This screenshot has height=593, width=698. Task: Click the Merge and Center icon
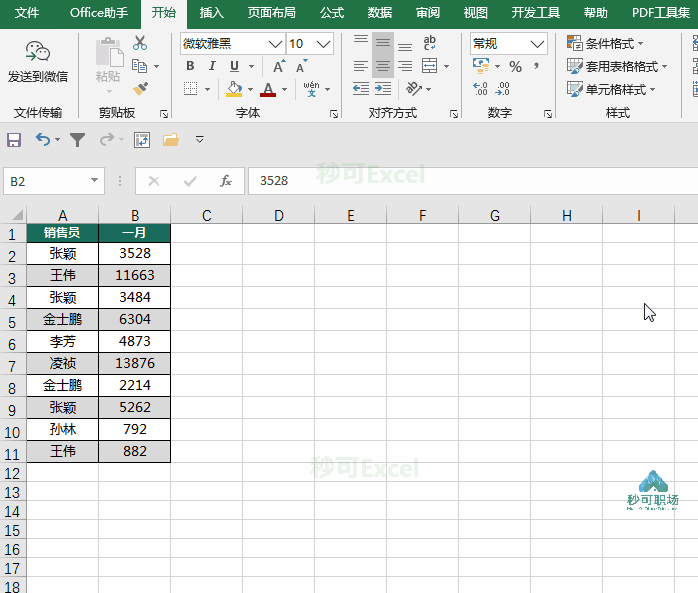tap(430, 66)
